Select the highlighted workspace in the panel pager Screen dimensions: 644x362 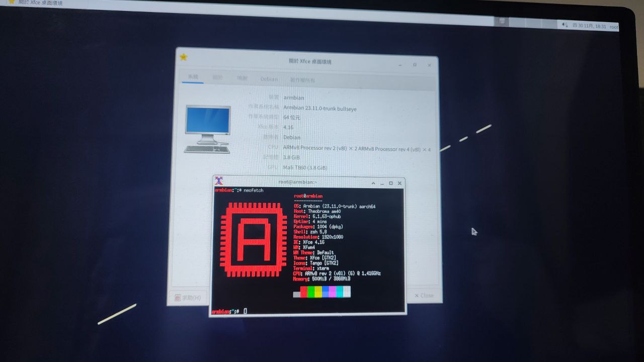pos(502,21)
